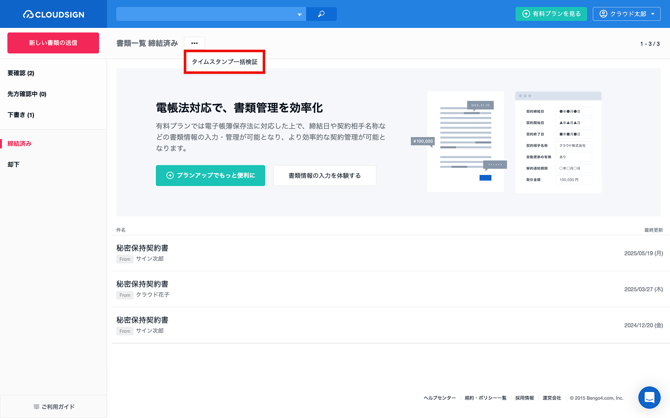Open 下書き (1) in sidebar

pos(21,115)
